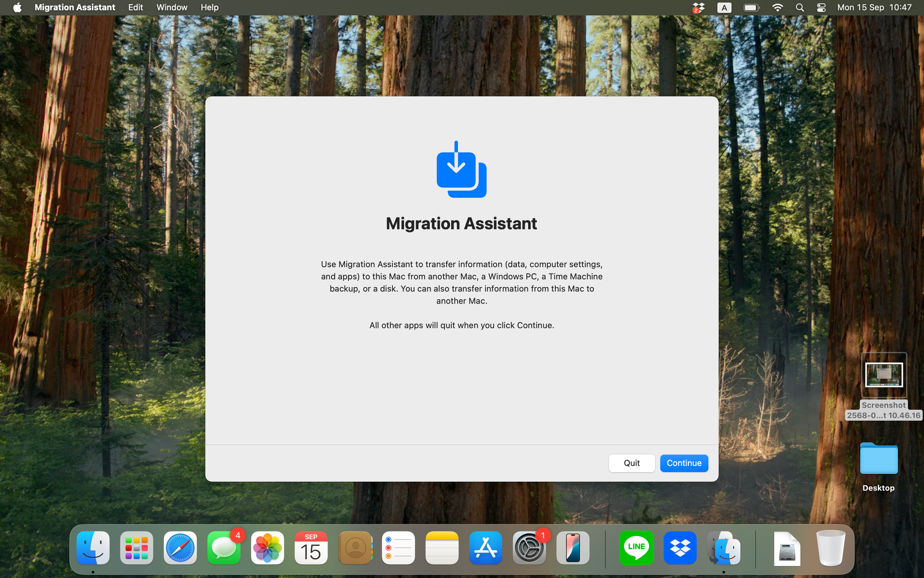
Task: Open Notes from the Dock
Action: click(x=442, y=548)
